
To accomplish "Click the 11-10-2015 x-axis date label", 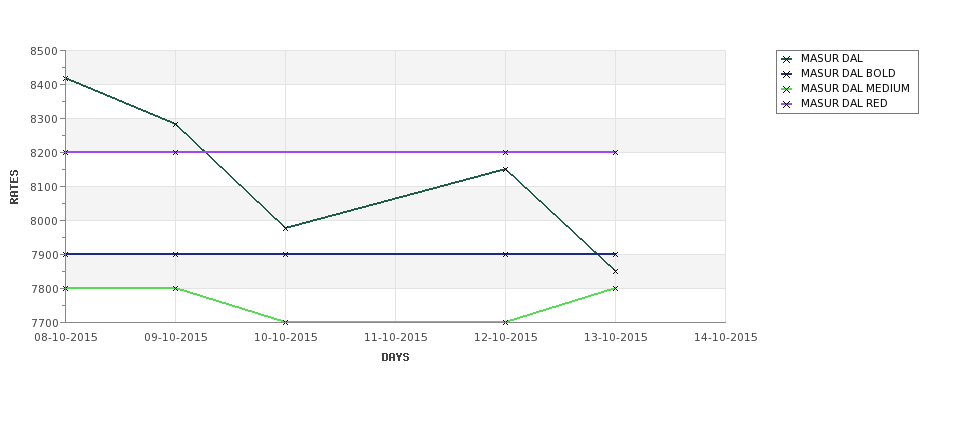I will (x=395, y=338).
